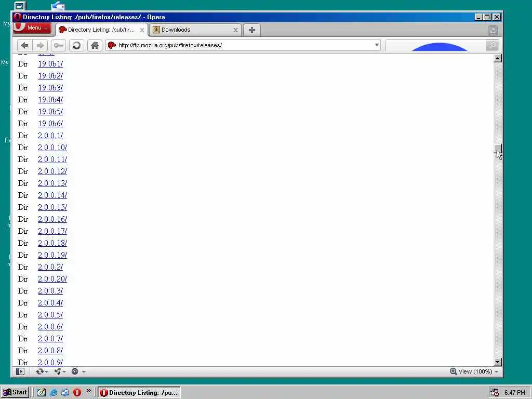
Task: Click the site icon in address bar
Action: tap(111, 45)
